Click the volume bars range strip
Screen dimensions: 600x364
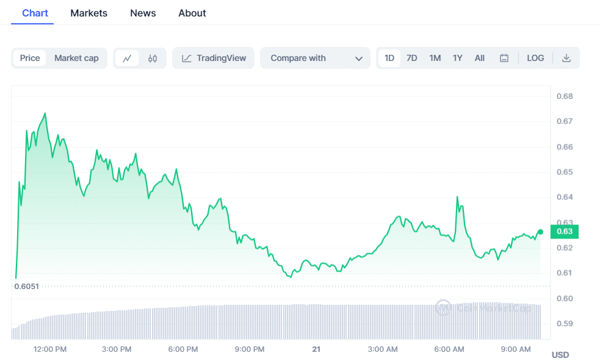click(x=275, y=322)
